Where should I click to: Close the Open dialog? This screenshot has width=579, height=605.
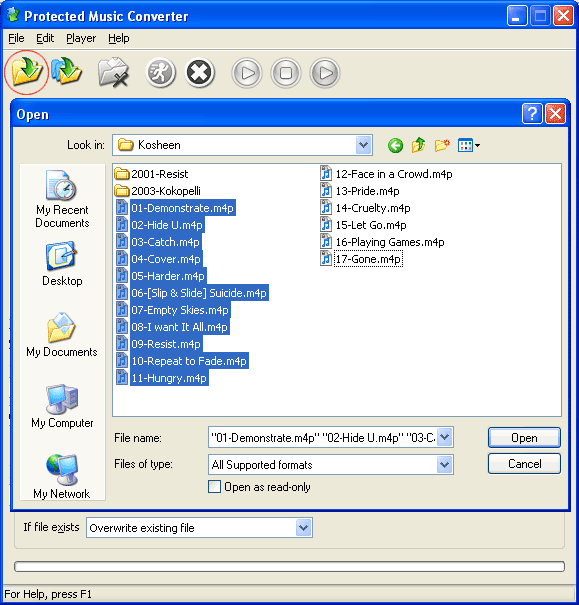(555, 114)
